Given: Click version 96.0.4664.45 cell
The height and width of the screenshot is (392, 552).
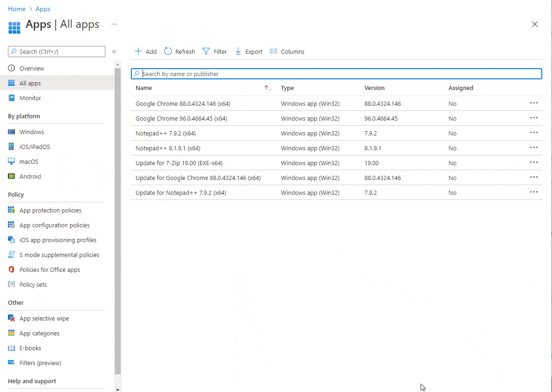Looking at the screenshot, I should tap(381, 119).
